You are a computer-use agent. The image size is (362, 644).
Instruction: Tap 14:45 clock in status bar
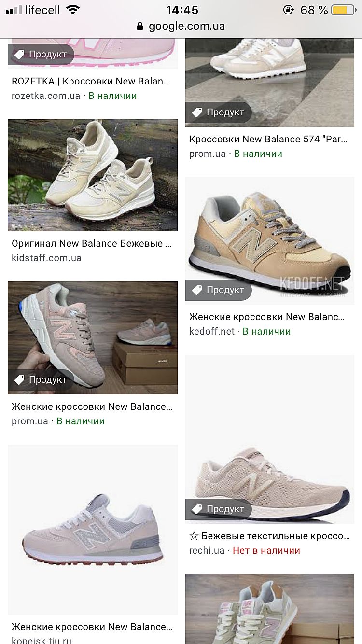(x=182, y=10)
